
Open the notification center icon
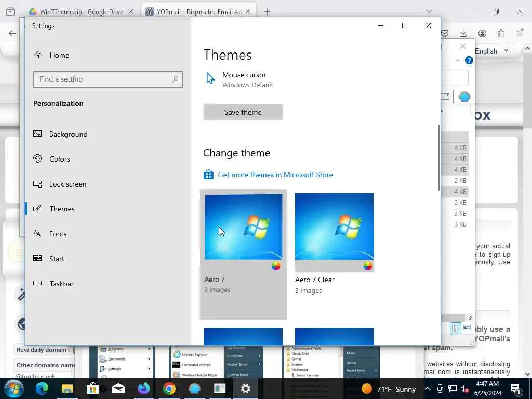point(515,389)
